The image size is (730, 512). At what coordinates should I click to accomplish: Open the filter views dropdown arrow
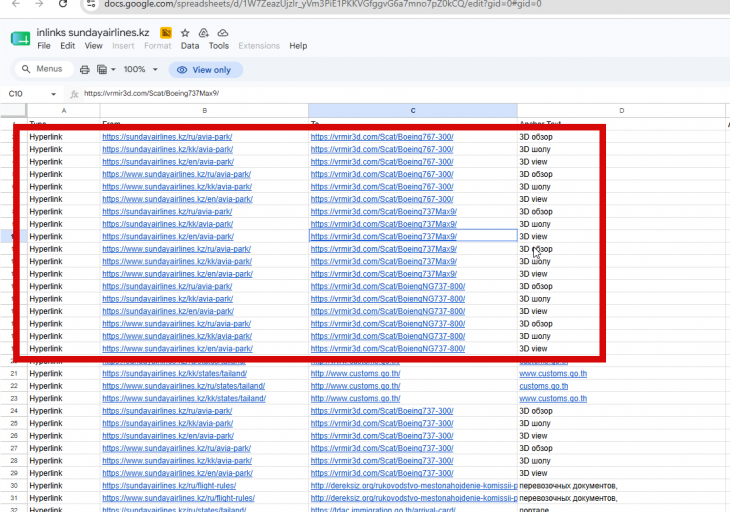point(113,69)
